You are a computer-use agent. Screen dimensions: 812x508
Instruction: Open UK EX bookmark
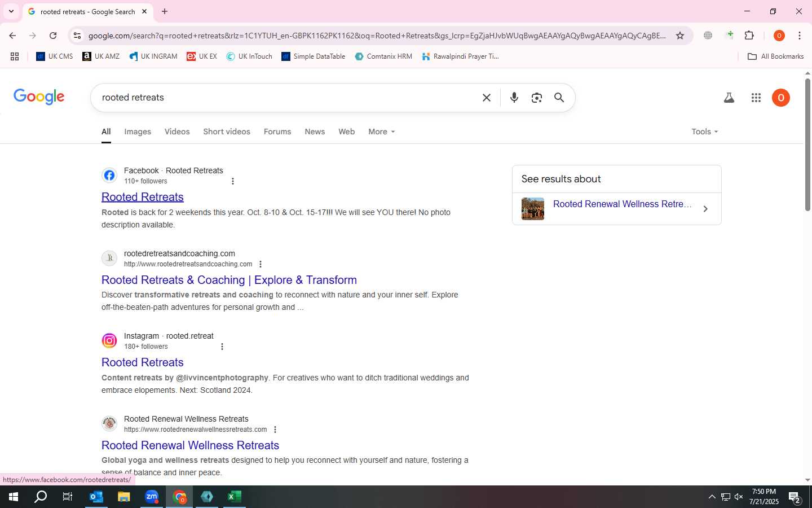(202, 56)
